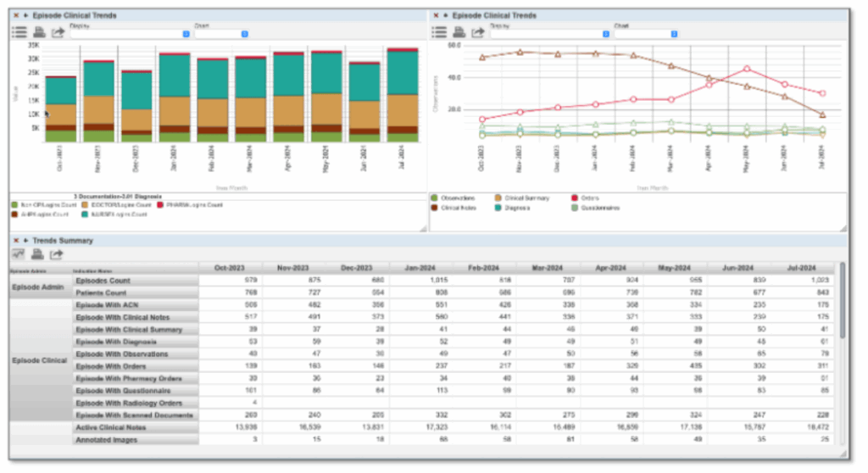The height and width of the screenshot is (473, 868).
Task: Click print icon in left chart panel
Action: tap(38, 32)
